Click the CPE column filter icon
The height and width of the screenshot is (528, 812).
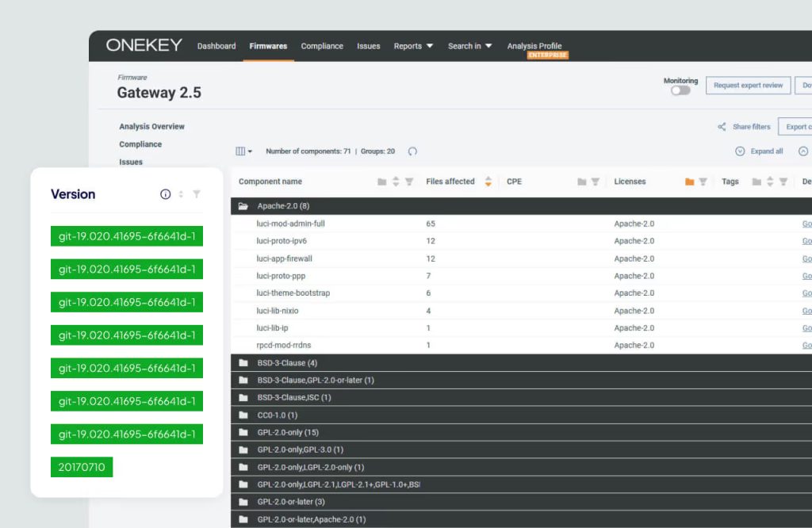click(595, 182)
